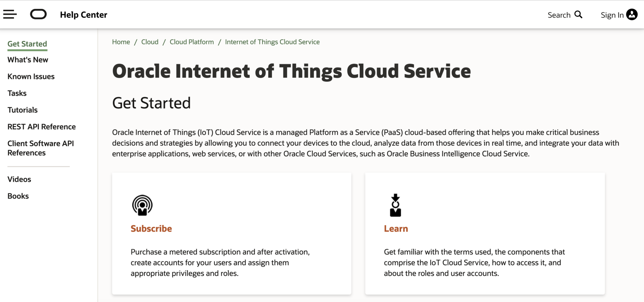Open the Cloud breadcrumb

tap(150, 42)
